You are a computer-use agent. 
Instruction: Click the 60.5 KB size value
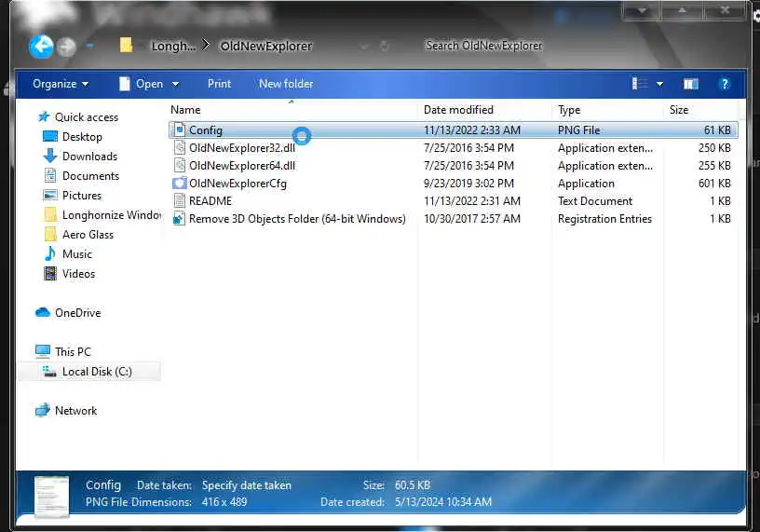413,485
